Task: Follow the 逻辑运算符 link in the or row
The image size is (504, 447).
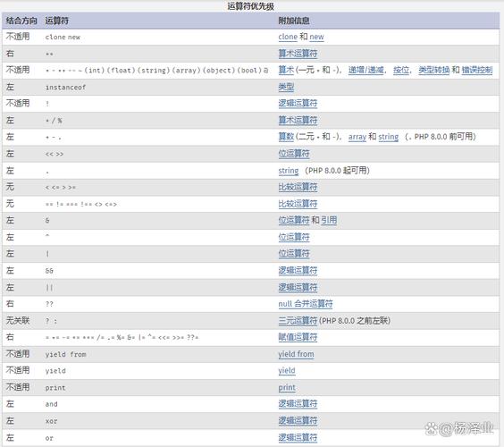Action: 298,438
